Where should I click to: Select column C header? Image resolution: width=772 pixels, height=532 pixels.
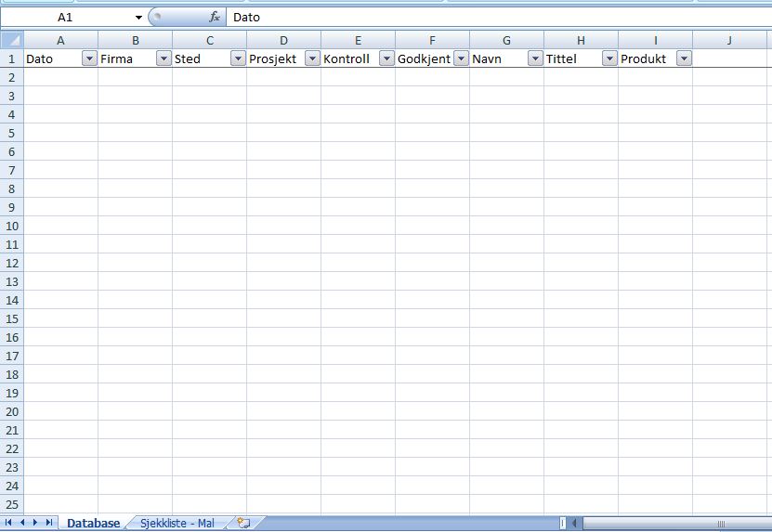(x=209, y=40)
